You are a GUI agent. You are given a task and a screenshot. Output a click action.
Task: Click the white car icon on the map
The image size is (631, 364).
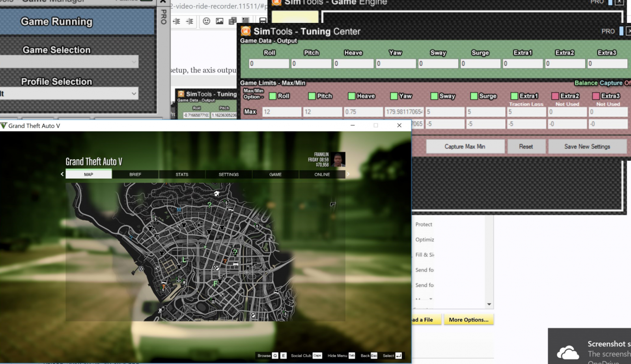click(x=235, y=264)
